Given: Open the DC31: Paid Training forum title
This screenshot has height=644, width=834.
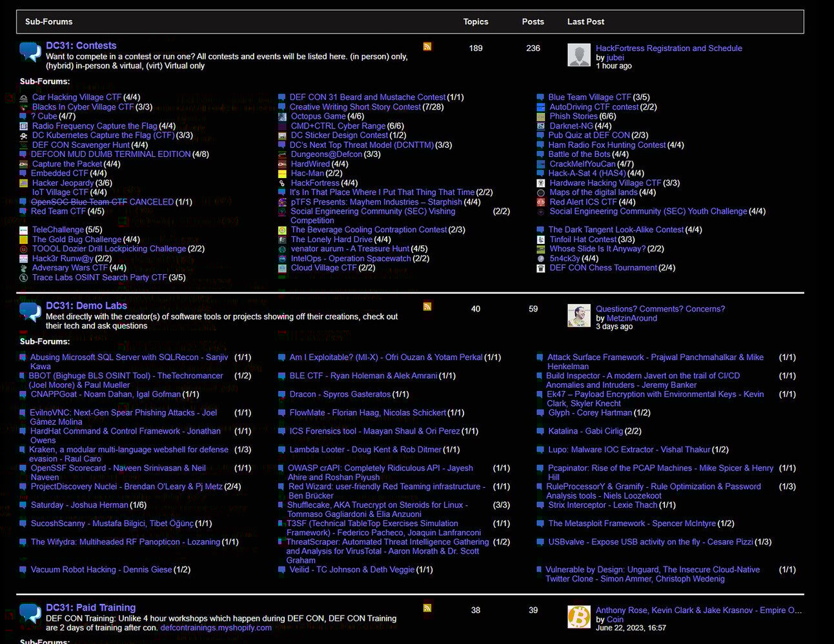Looking at the screenshot, I should pyautogui.click(x=91, y=608).
